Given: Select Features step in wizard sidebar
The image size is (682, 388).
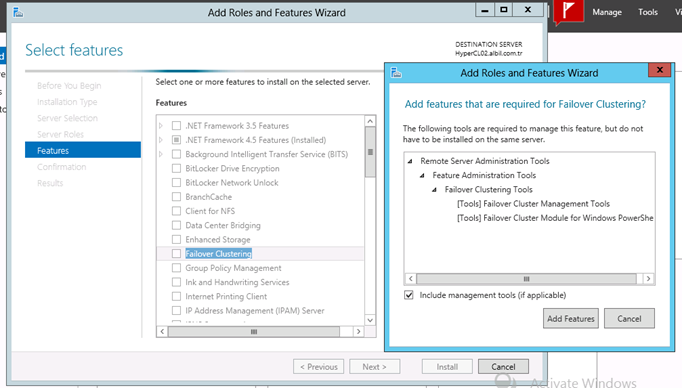Looking at the screenshot, I should [x=83, y=151].
